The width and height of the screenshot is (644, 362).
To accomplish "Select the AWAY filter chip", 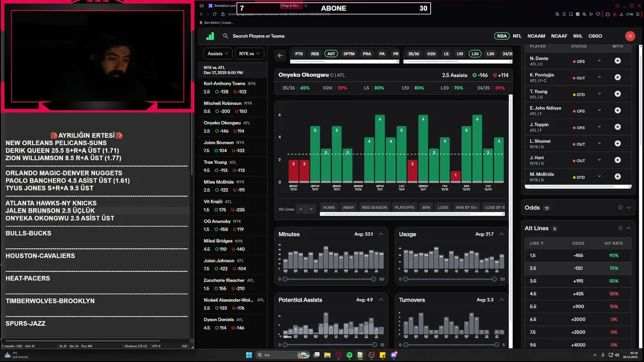I will pos(348,208).
